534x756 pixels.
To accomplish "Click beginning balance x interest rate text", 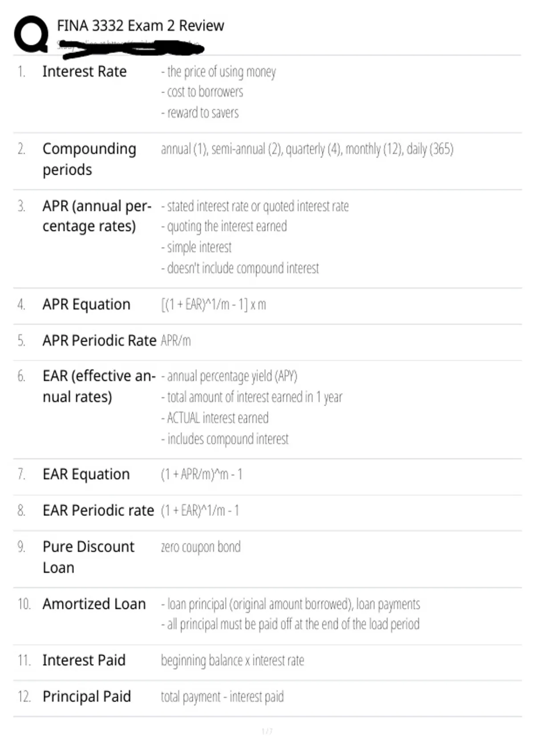I will click(x=233, y=660).
